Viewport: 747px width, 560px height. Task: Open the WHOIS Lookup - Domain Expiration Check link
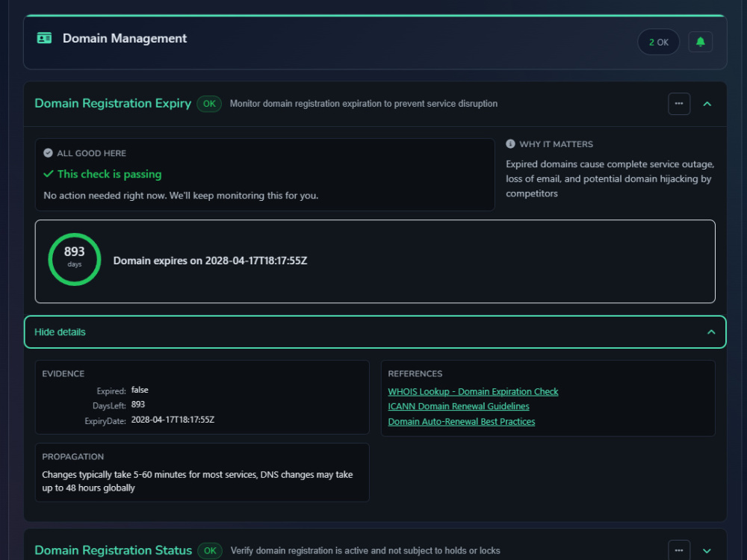(473, 392)
